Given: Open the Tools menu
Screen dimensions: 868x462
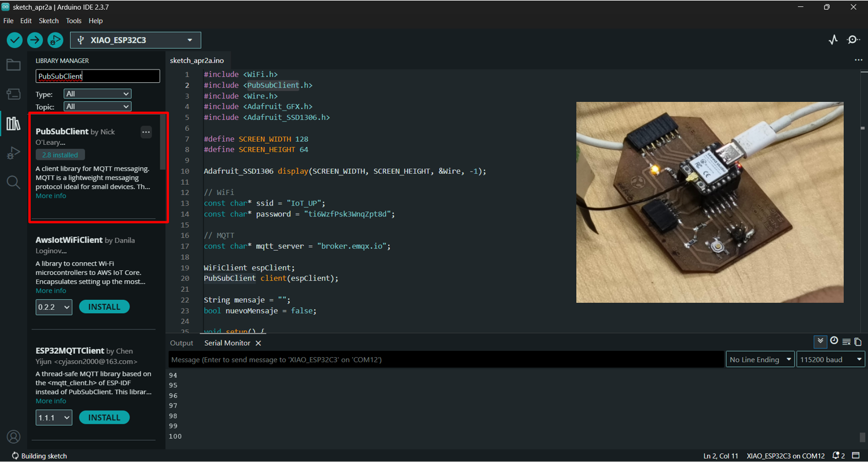Looking at the screenshot, I should click(x=73, y=21).
